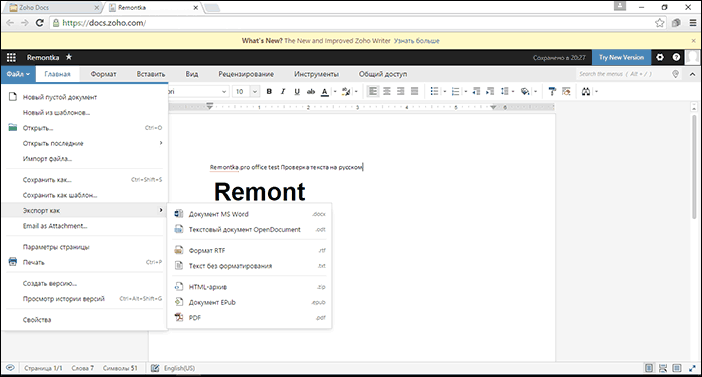Expand numbered list style arrow

click(x=466, y=92)
